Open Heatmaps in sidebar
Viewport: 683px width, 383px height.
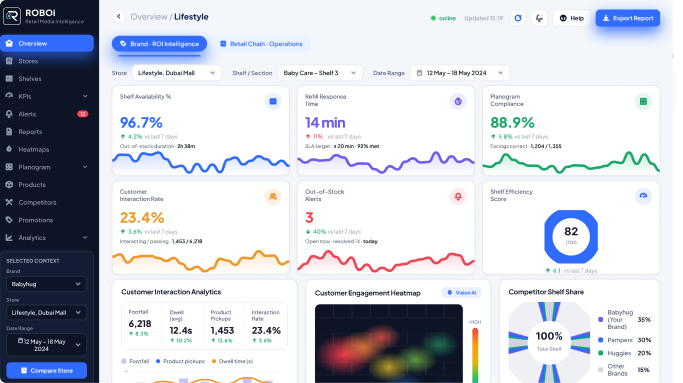coord(47,149)
